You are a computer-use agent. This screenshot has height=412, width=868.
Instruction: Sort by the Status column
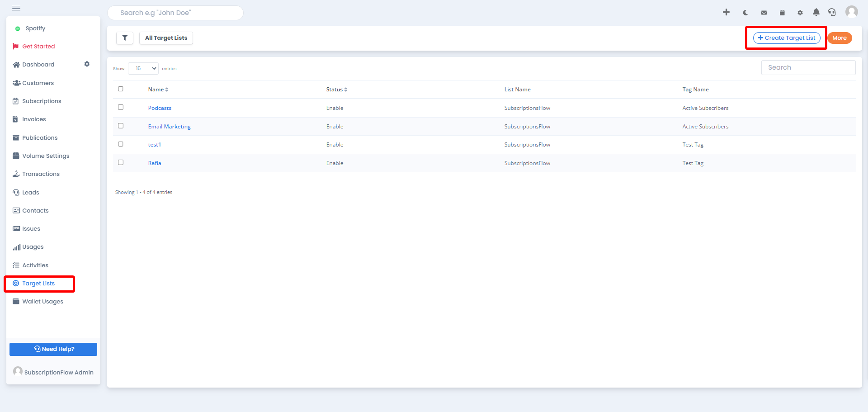click(337, 90)
